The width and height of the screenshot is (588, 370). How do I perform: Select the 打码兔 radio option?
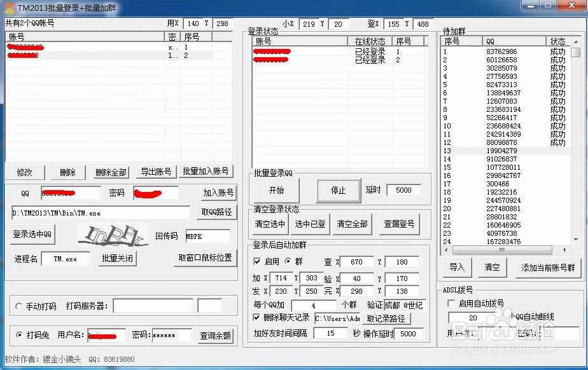(x=18, y=335)
